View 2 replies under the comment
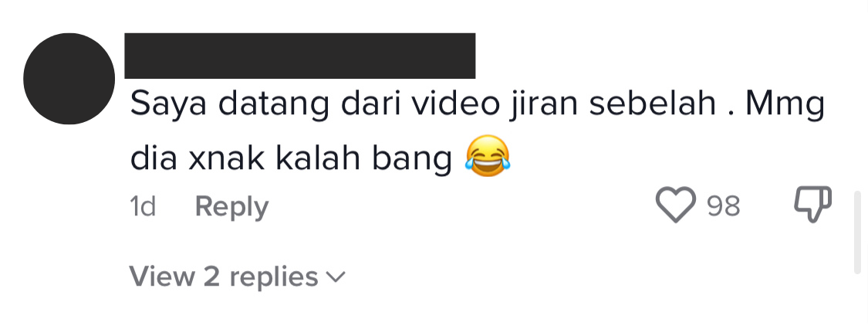The height and width of the screenshot is (329, 868). coord(237,276)
